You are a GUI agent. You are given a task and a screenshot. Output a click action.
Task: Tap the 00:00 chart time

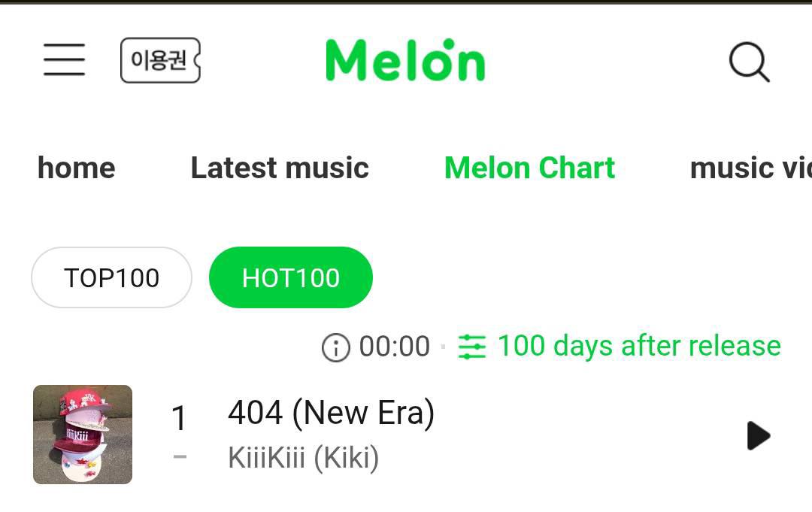coord(395,347)
